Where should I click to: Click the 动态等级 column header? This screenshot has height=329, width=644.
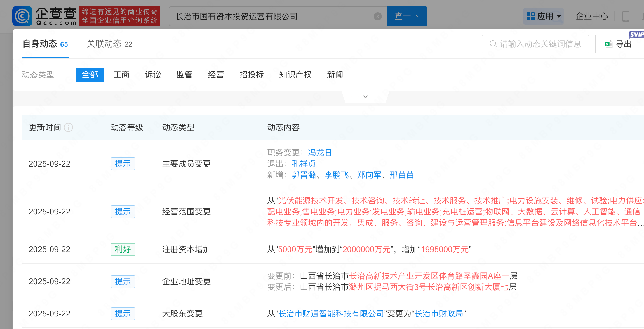pyautogui.click(x=127, y=127)
